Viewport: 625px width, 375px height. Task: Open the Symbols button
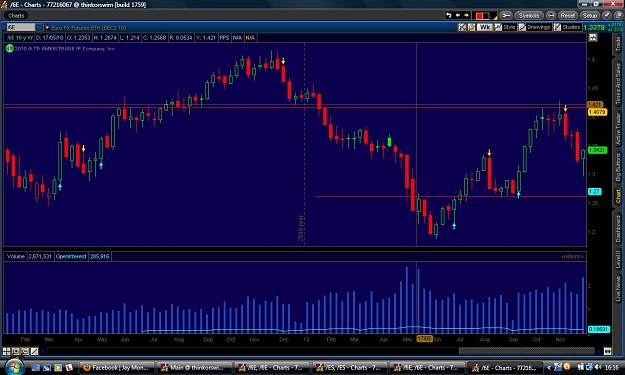pyautogui.click(x=529, y=16)
